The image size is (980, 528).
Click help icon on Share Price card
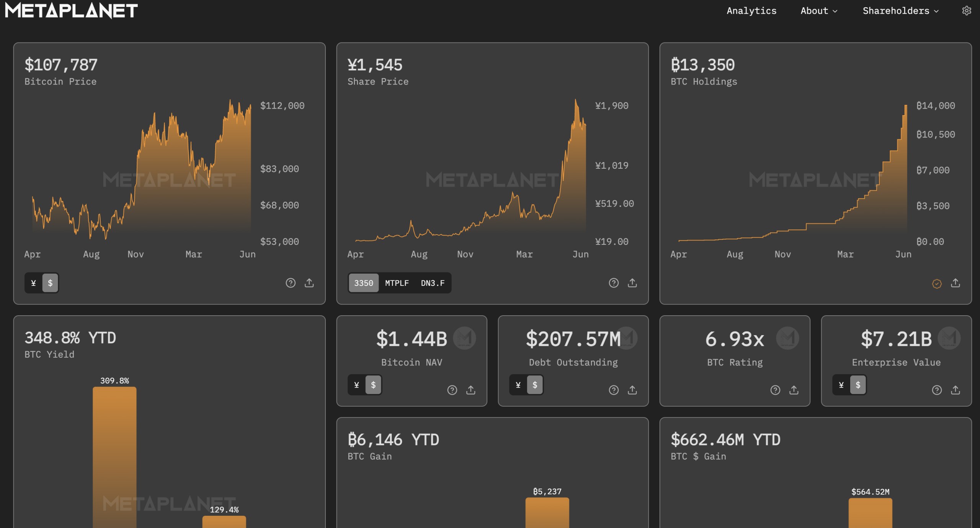click(x=614, y=283)
